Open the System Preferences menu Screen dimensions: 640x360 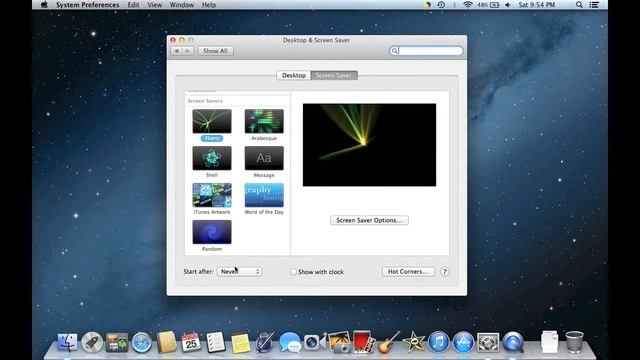click(x=88, y=5)
